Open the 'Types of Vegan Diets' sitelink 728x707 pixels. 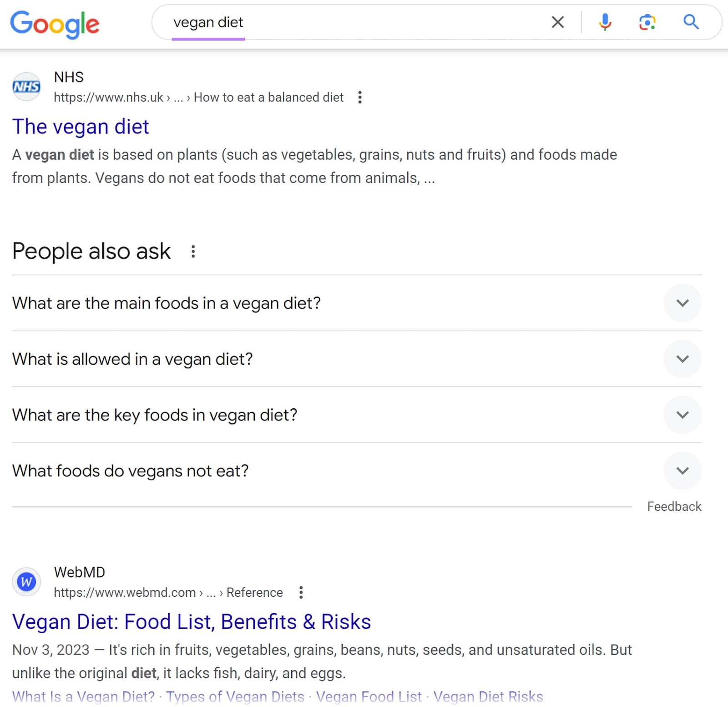235,697
